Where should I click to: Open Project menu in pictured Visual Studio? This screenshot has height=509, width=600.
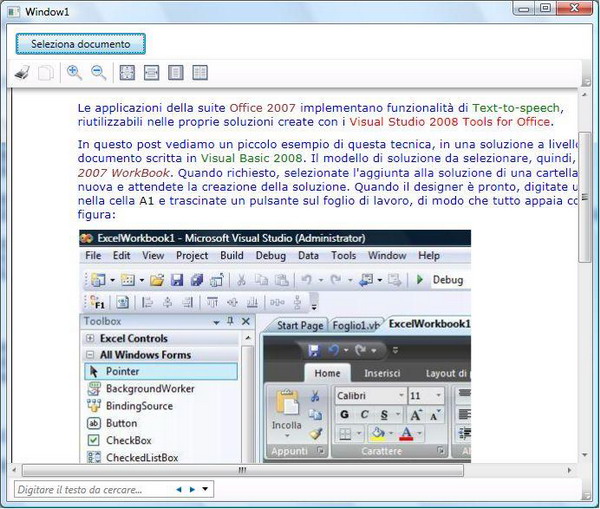pos(192,255)
